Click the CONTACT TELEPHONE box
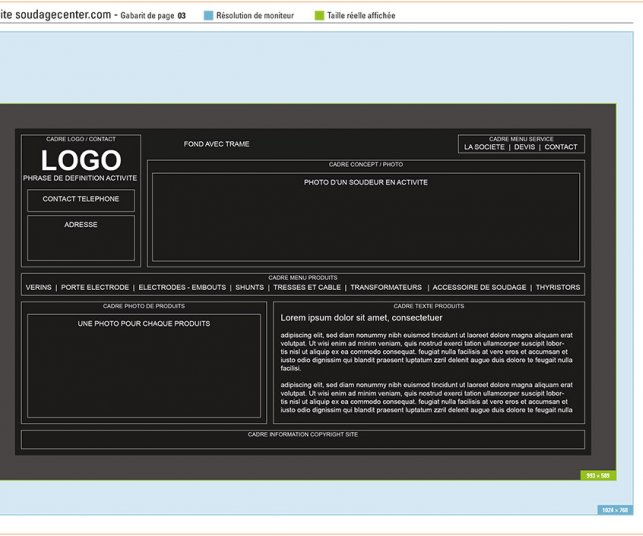643x536 pixels. point(80,200)
